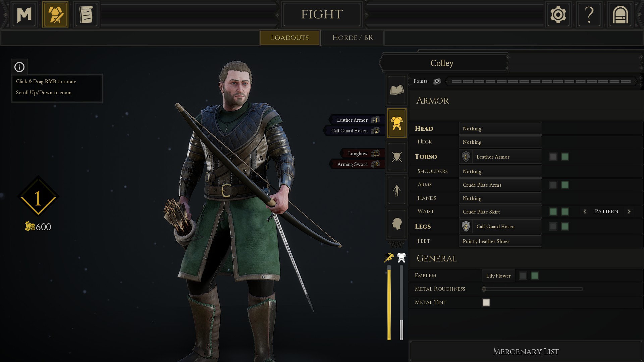Image resolution: width=644 pixels, height=362 pixels.
Task: Select the face head customization icon
Action: 397,224
